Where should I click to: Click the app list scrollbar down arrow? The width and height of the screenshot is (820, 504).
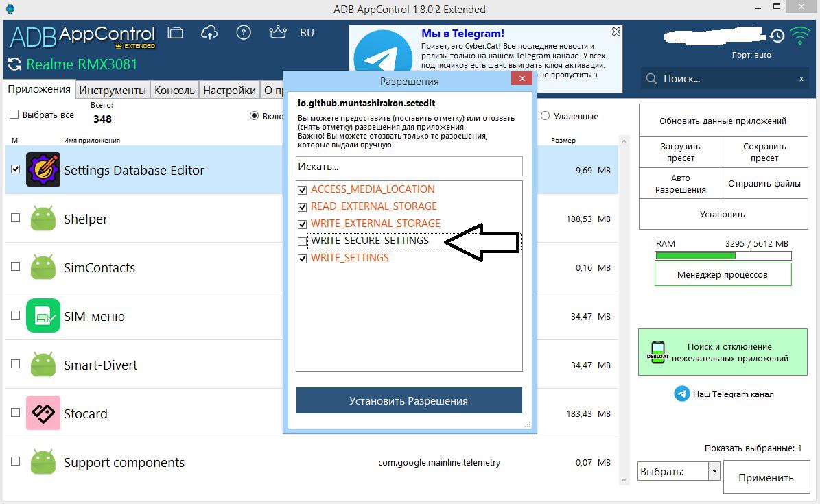click(623, 479)
